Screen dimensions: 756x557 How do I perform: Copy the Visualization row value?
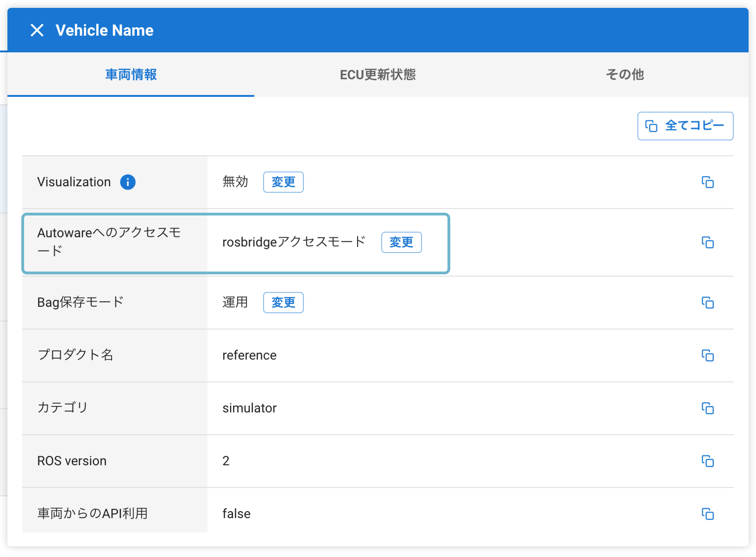coord(707,182)
